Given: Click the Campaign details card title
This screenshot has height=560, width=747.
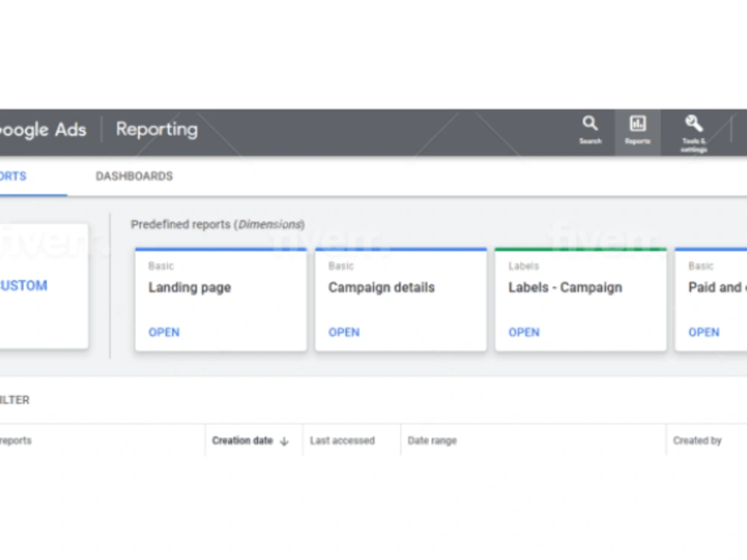Looking at the screenshot, I should point(382,287).
